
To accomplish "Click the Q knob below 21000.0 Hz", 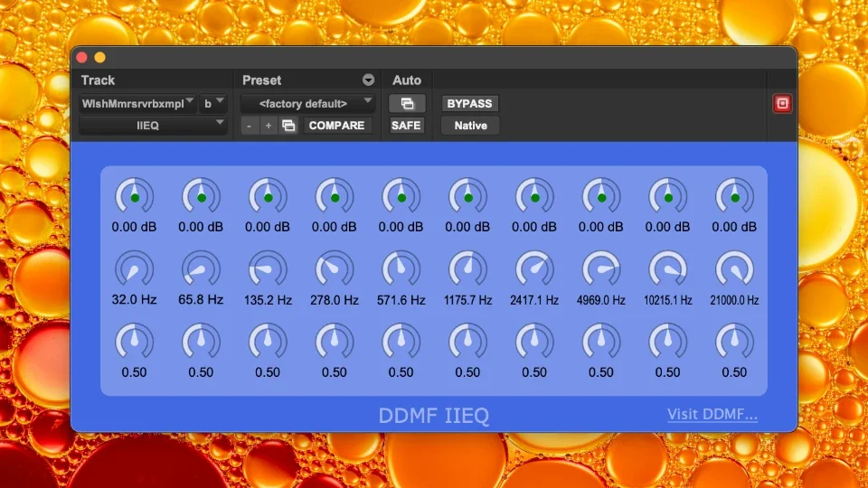I will click(x=734, y=342).
